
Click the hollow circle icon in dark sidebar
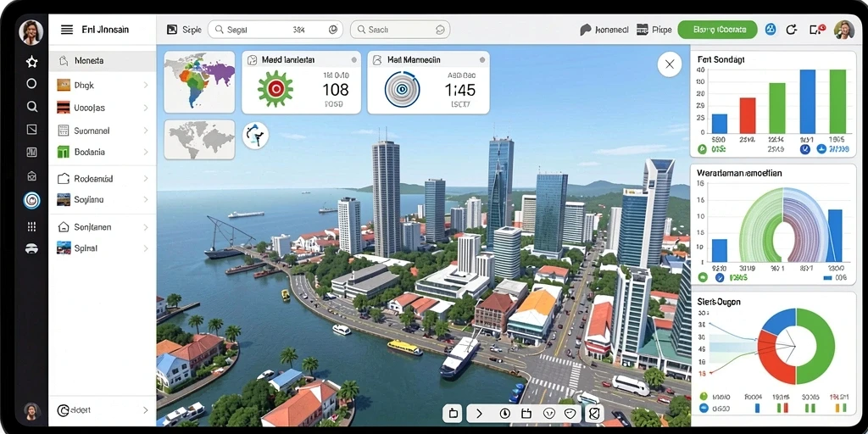[31, 84]
